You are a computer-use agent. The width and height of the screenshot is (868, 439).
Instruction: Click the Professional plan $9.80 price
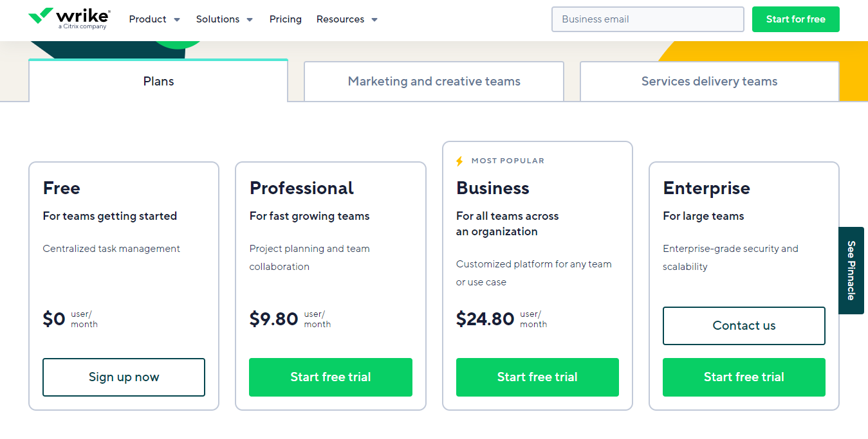click(x=274, y=319)
